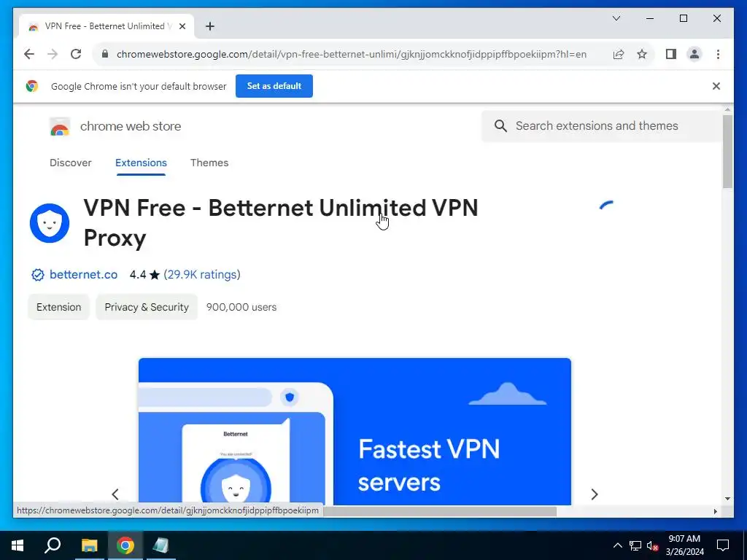Show next screenshot with right arrow
The width and height of the screenshot is (747, 560).
click(594, 494)
